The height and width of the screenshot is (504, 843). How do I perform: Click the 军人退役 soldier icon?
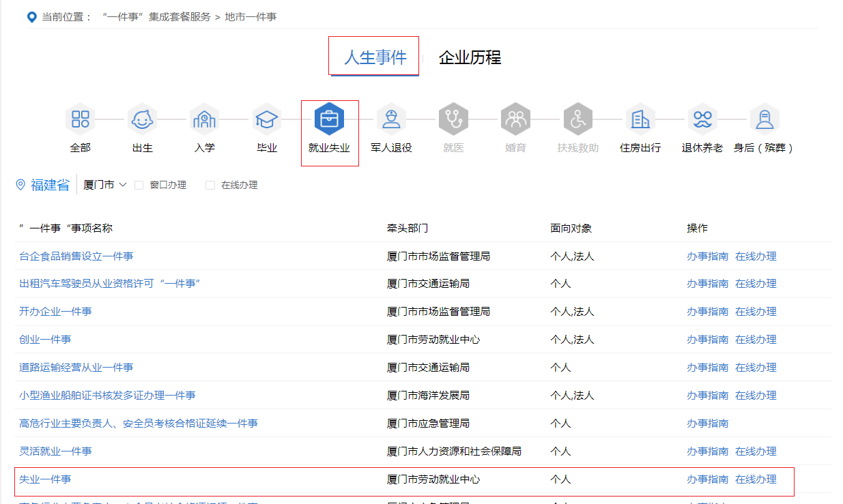391,120
